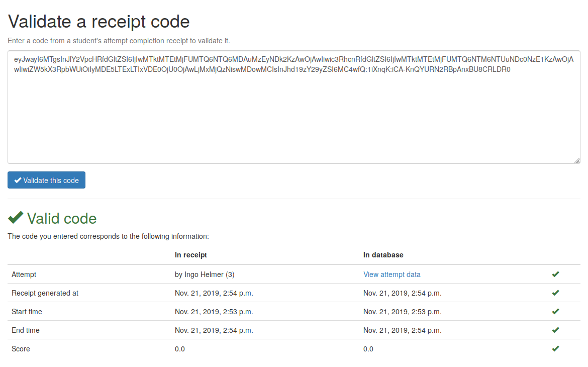Click the Receipt generated at label
The width and height of the screenshot is (588, 367).
click(45, 293)
